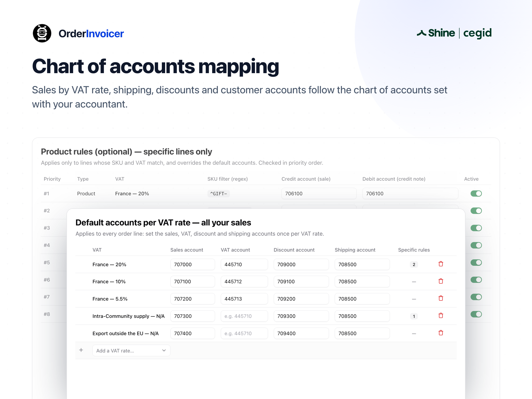Delete the France — 10% VAT row
Viewport: 532px width, 399px height.
tap(441, 281)
